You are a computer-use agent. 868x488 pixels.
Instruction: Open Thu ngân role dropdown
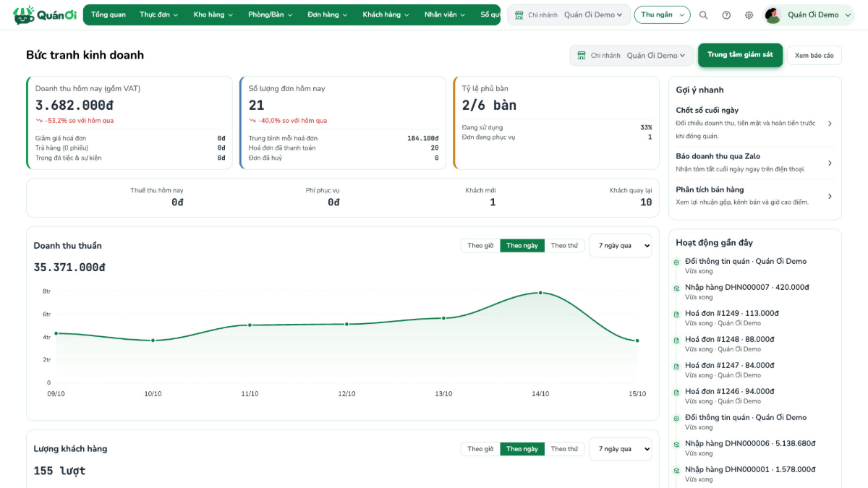point(662,15)
